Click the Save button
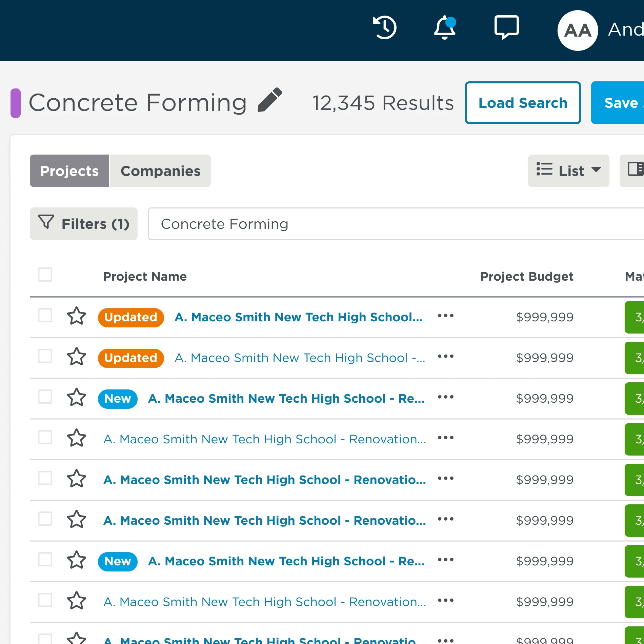Screen dimensions: 644x644 pyautogui.click(x=618, y=103)
